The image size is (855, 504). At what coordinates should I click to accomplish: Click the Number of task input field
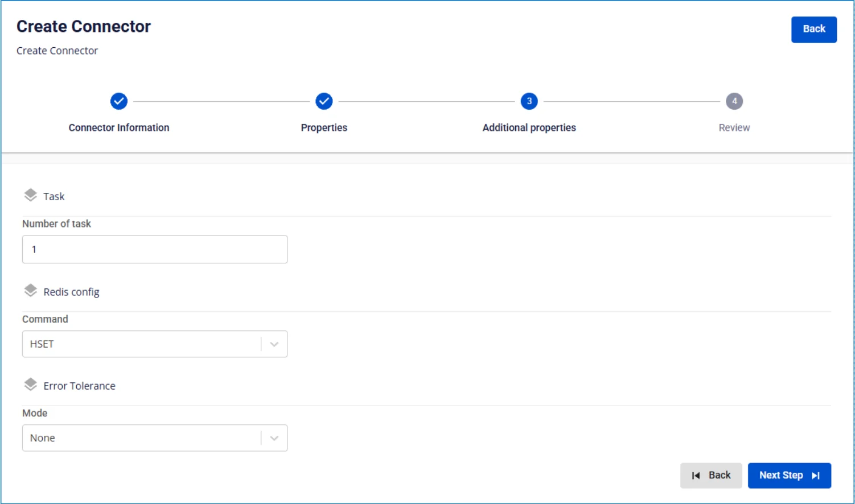click(x=155, y=249)
